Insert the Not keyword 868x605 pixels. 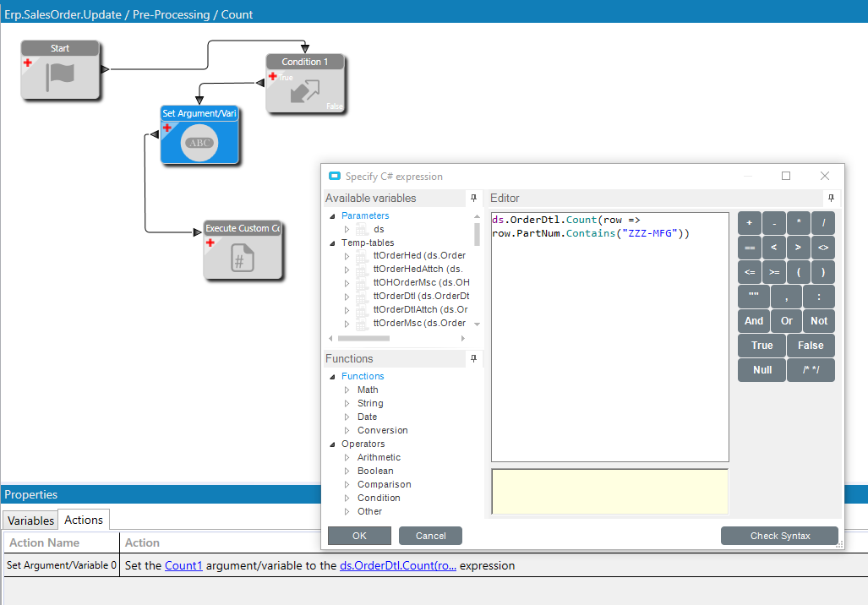tap(819, 321)
